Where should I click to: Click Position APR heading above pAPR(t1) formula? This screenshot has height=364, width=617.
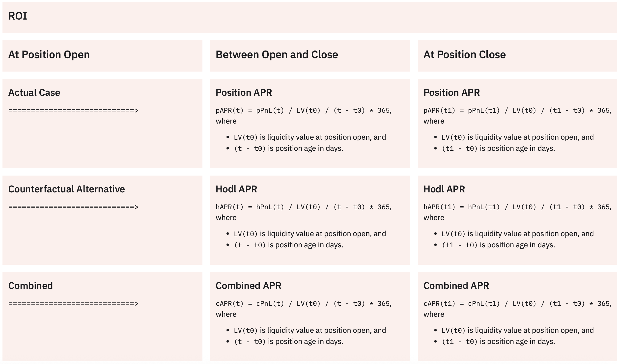click(451, 93)
